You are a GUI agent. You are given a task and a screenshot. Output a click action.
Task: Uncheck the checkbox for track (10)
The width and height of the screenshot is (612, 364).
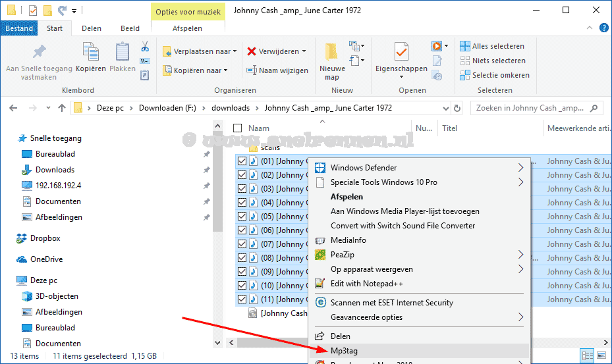click(242, 285)
